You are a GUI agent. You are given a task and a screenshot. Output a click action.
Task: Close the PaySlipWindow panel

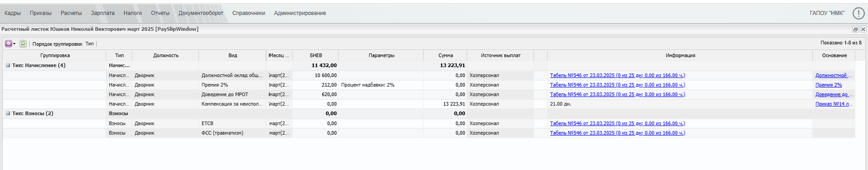pyautogui.click(x=863, y=29)
